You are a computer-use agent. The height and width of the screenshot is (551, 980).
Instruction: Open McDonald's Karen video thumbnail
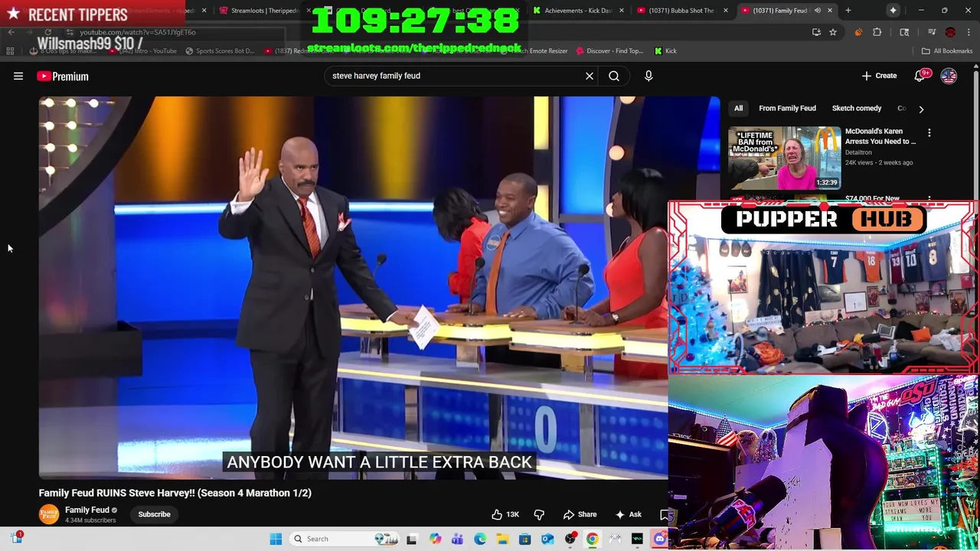click(x=784, y=158)
